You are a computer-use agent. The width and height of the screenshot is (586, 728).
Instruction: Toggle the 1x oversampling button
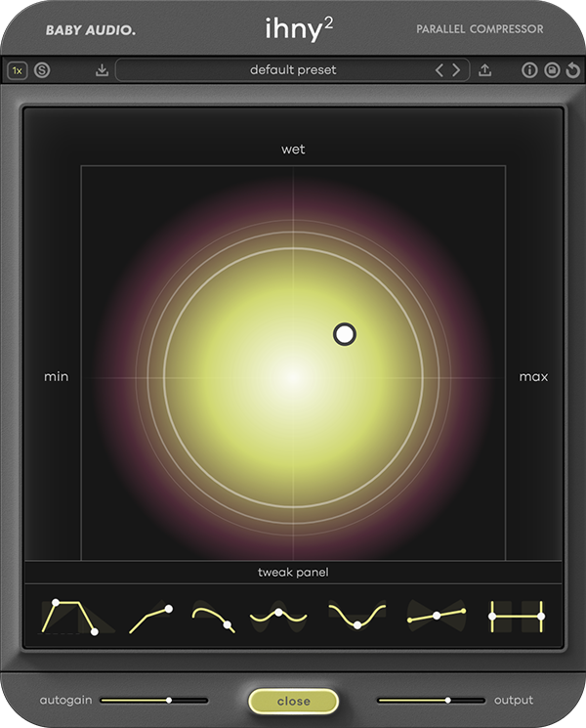pos(18,70)
